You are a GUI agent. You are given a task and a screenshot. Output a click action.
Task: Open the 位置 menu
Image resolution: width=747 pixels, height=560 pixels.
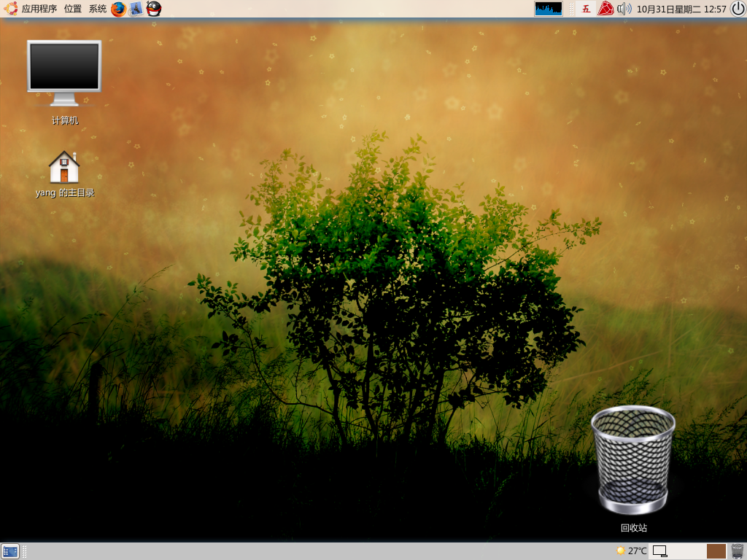tap(73, 9)
